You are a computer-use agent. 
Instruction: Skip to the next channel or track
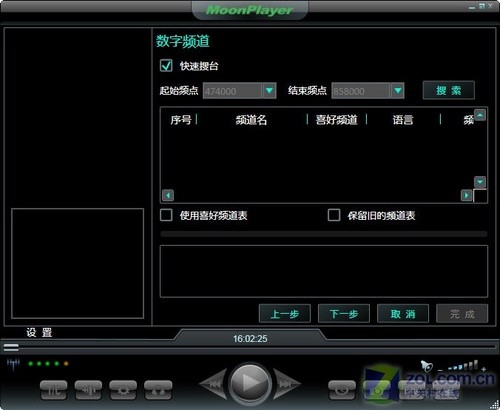286,384
